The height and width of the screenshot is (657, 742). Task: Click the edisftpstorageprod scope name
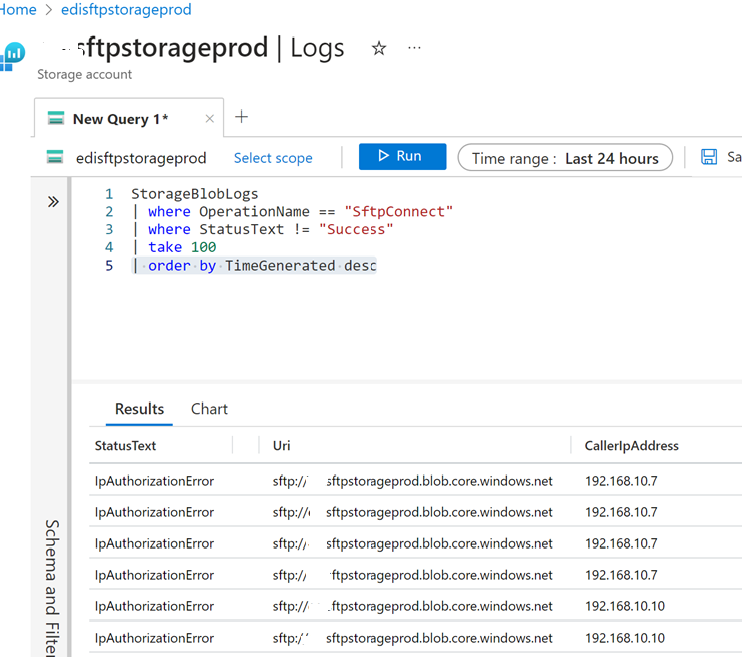tap(141, 158)
